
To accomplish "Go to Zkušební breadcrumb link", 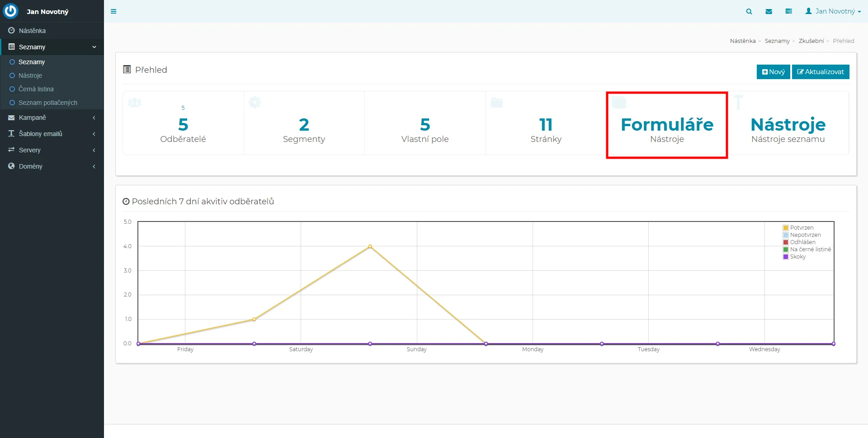I will [x=811, y=41].
